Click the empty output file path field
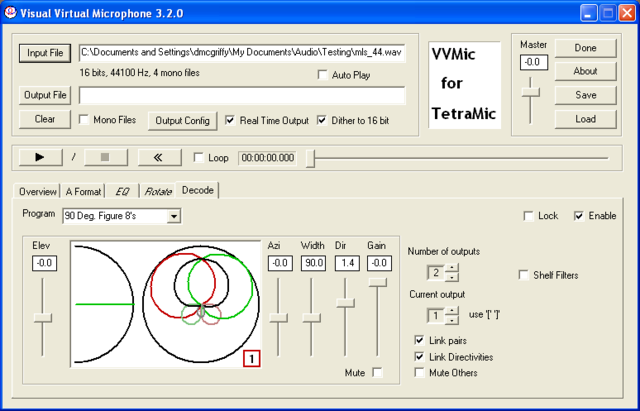Viewport: 640px width, 411px height. coord(242,96)
